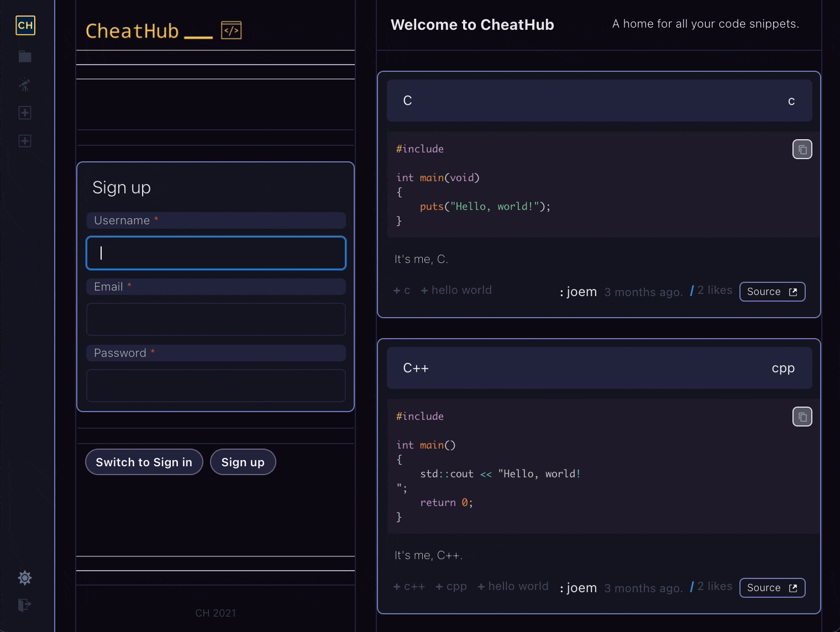Open author joem on the C snippet
The height and width of the screenshot is (632, 840).
579,292
